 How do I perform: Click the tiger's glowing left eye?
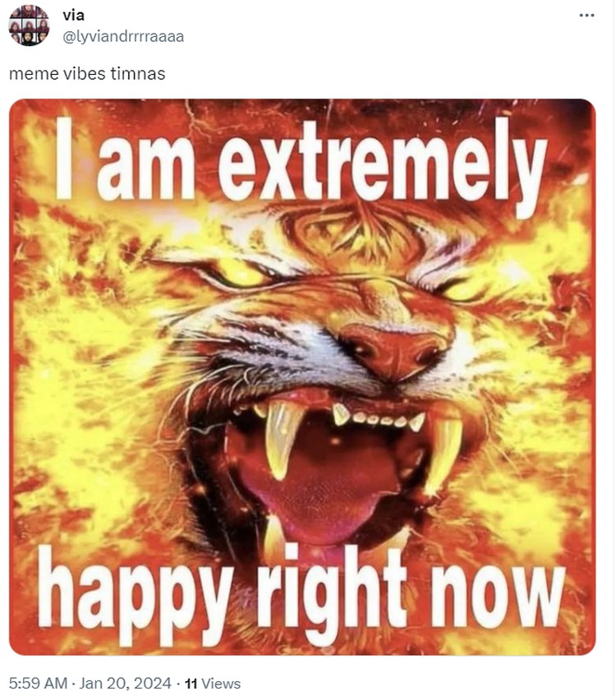pos(241,271)
